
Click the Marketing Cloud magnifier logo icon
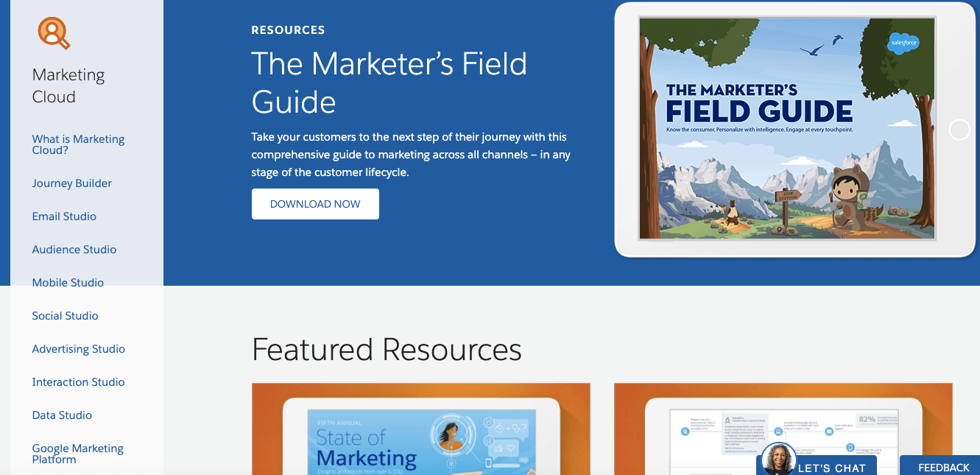[x=54, y=33]
